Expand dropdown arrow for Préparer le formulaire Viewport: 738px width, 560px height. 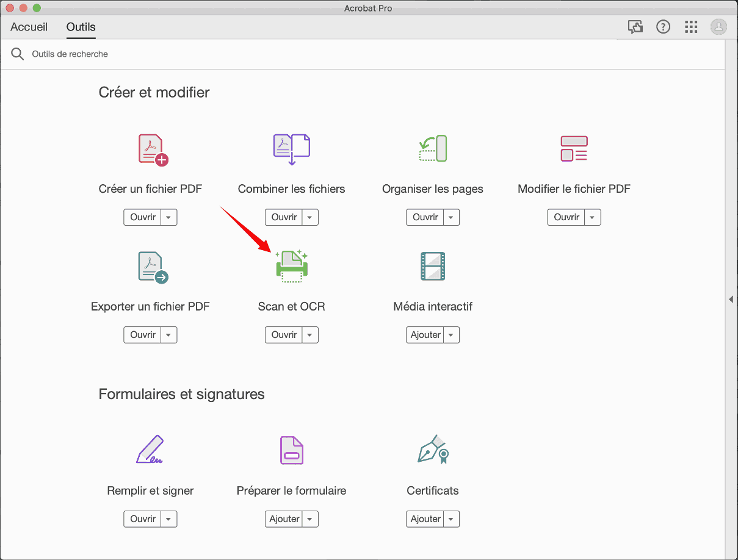click(310, 519)
